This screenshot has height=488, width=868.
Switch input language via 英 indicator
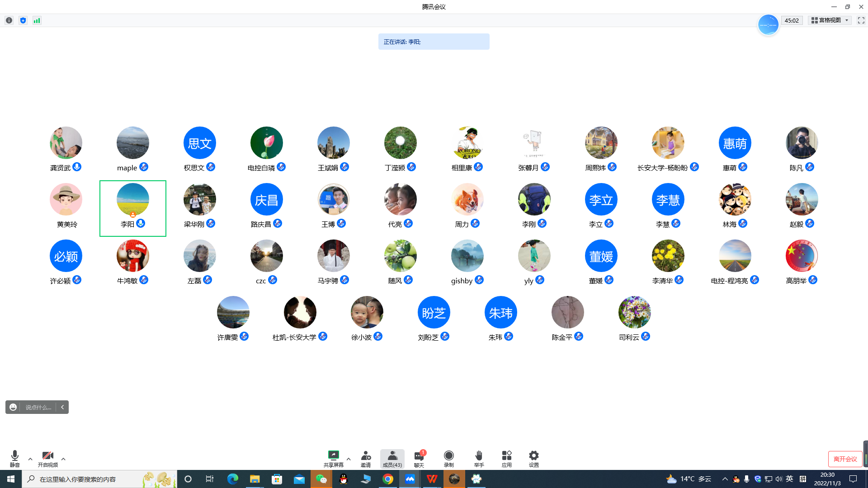pyautogui.click(x=789, y=479)
